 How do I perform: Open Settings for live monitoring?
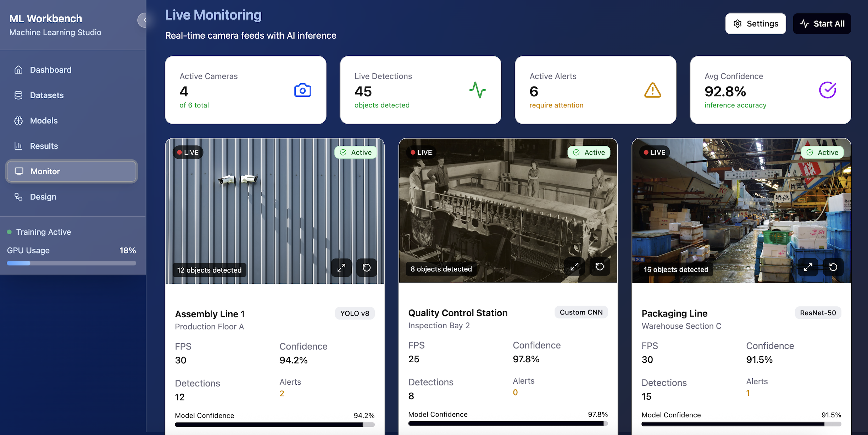[x=755, y=24]
